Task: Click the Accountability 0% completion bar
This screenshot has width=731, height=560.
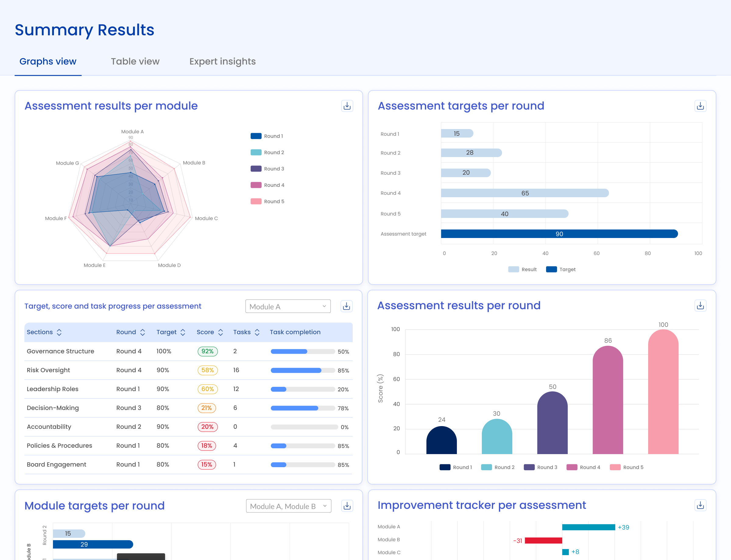Action: pyautogui.click(x=304, y=427)
